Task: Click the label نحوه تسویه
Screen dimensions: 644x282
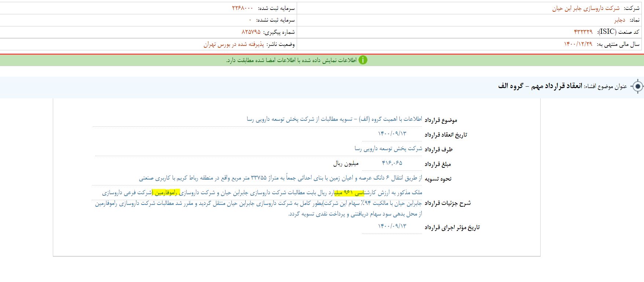Action: (x=438, y=179)
